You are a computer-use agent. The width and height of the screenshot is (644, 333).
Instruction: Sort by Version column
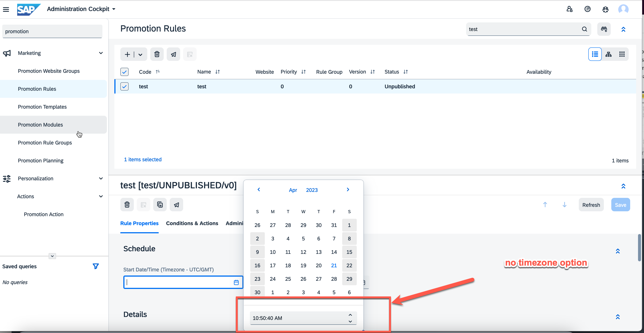pyautogui.click(x=372, y=72)
